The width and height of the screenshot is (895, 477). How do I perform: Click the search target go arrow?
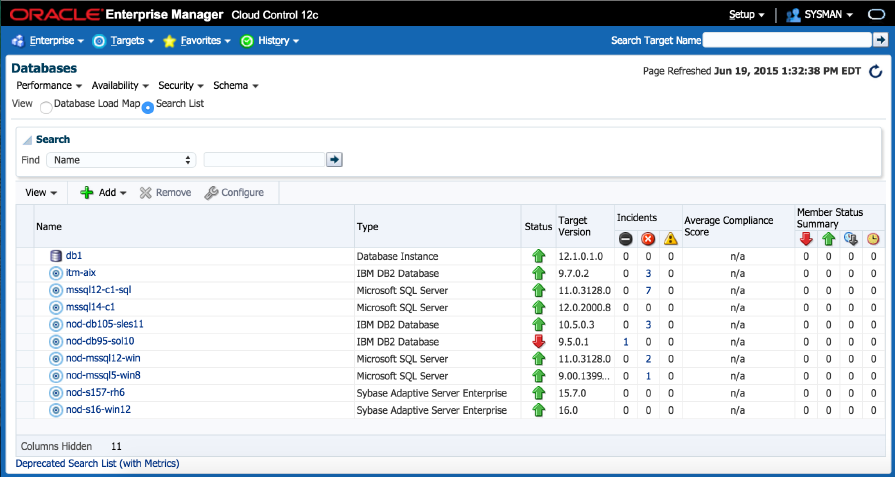pyautogui.click(x=881, y=40)
